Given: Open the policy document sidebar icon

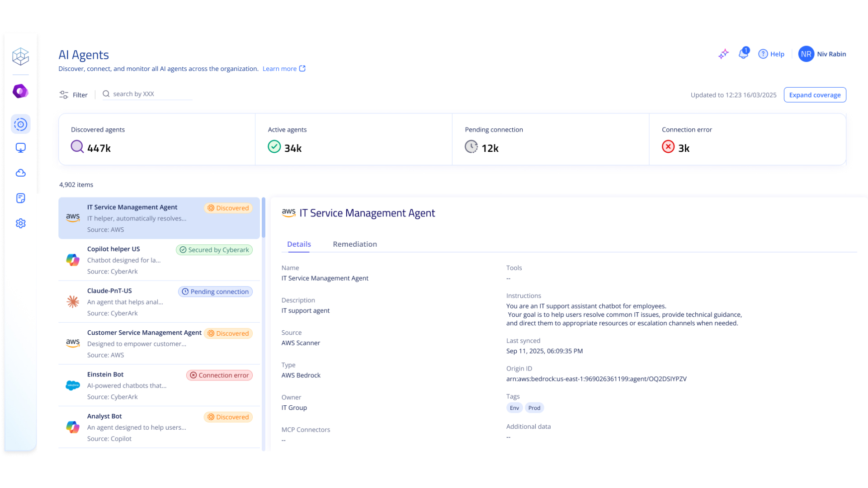Looking at the screenshot, I should point(20,198).
